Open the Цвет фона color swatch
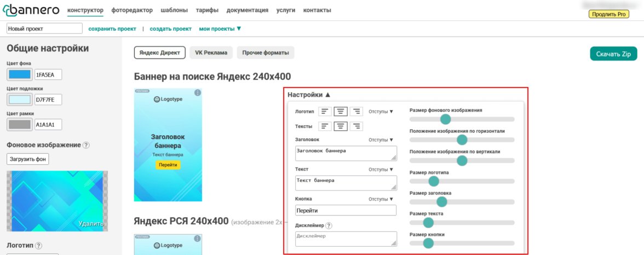The height and width of the screenshot is (255, 644). [20, 74]
